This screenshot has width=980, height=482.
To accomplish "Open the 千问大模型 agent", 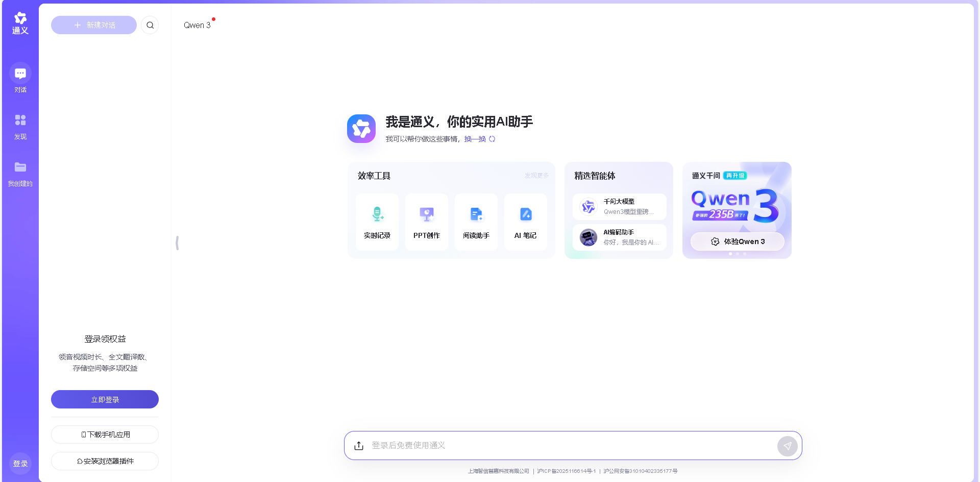I will [x=619, y=206].
